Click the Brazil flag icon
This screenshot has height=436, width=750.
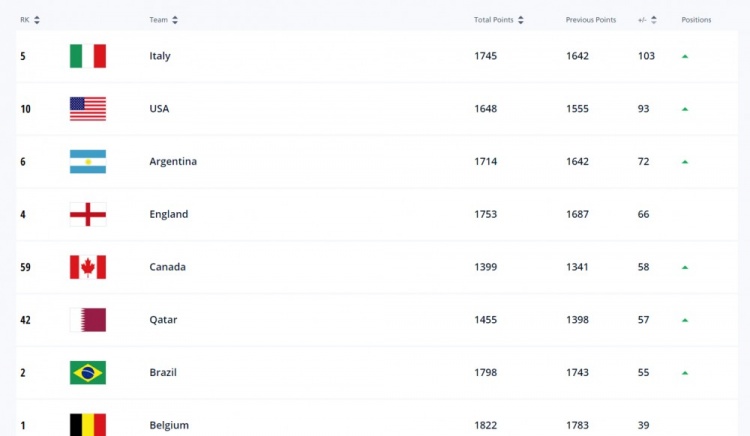pos(88,373)
